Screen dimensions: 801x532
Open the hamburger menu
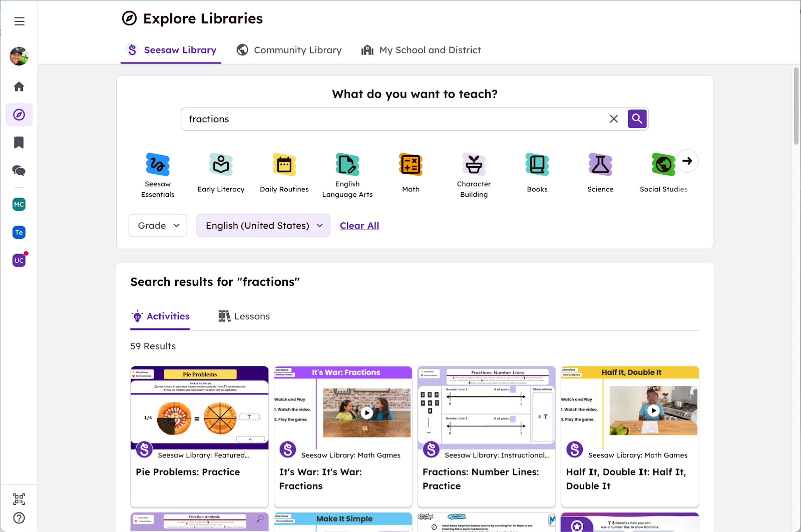point(19,21)
